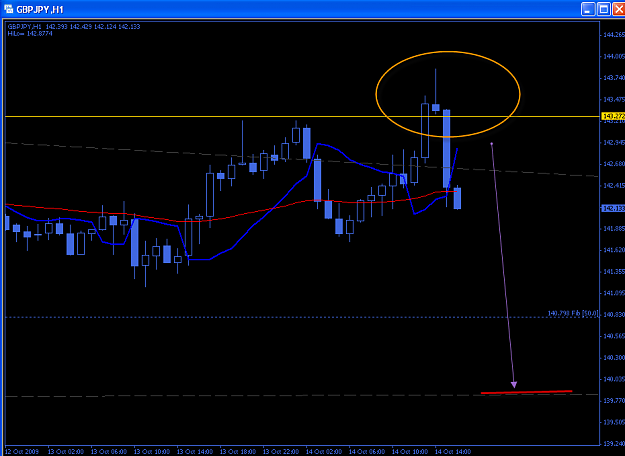Viewport: 625px width, 456px height.
Task: Click the 142.415 price axis label
Action: [614, 185]
